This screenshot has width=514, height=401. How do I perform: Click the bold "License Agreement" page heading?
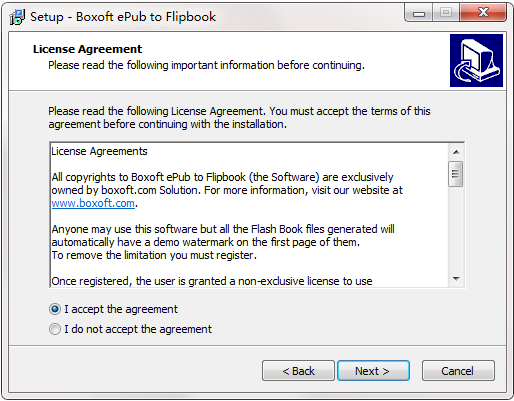pos(87,49)
